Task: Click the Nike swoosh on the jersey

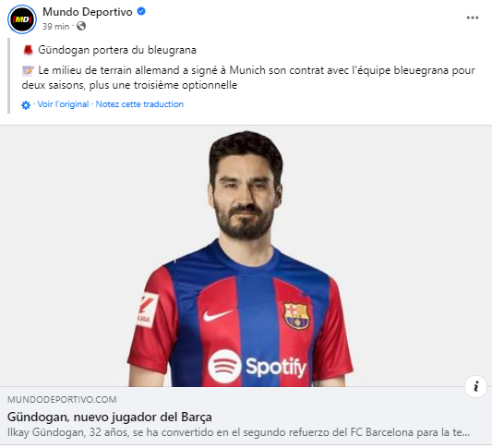Action: (x=218, y=315)
